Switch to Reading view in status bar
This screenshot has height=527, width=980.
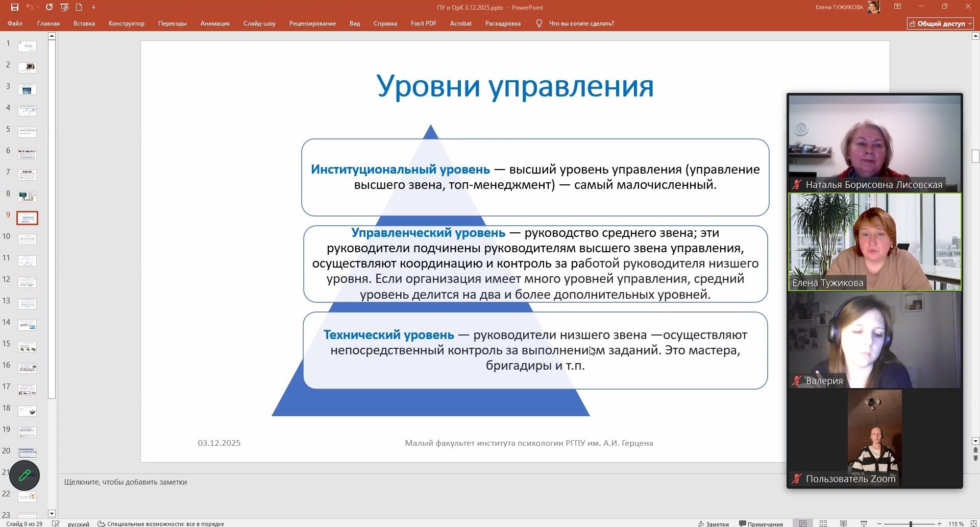(x=843, y=523)
